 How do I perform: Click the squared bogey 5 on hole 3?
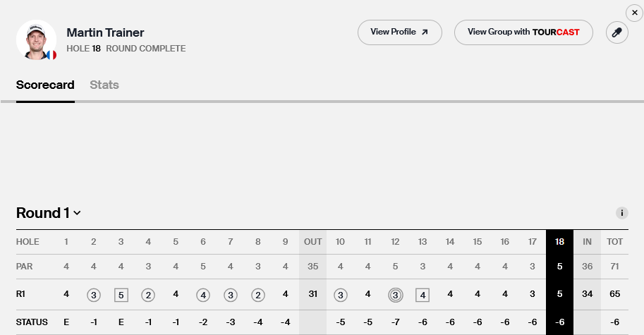point(121,295)
